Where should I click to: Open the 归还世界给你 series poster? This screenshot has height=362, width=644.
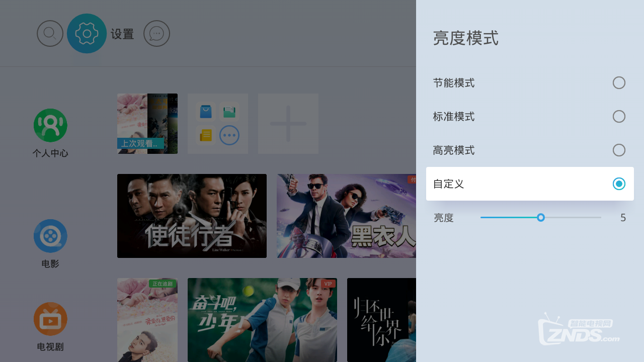381,320
